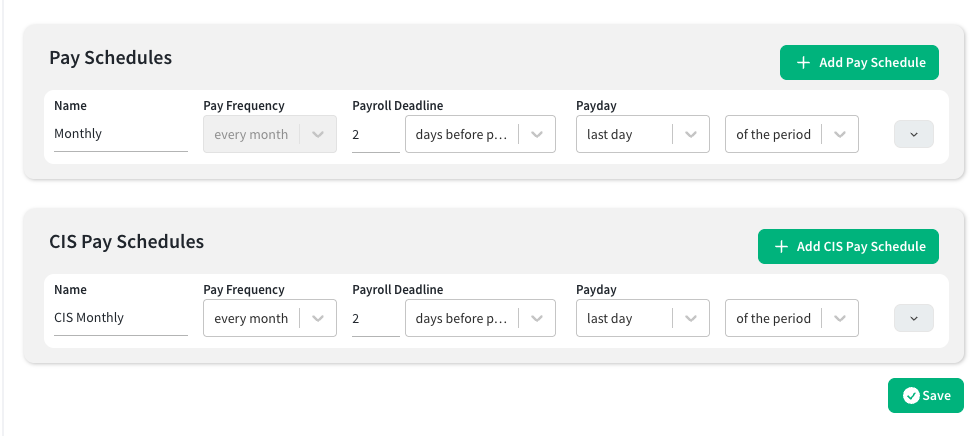Viewport: 972px width, 436px height.
Task: Click the checkmark icon on Save button
Action: pyautogui.click(x=911, y=396)
